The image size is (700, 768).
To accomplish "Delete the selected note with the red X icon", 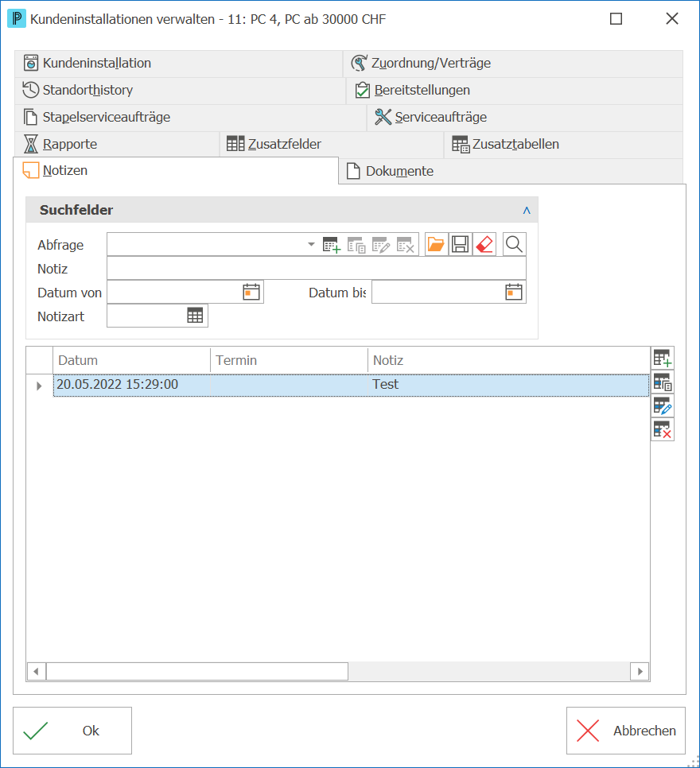I will (663, 430).
